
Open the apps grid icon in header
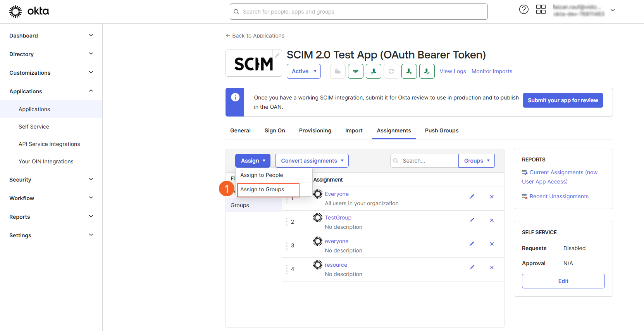[541, 10]
